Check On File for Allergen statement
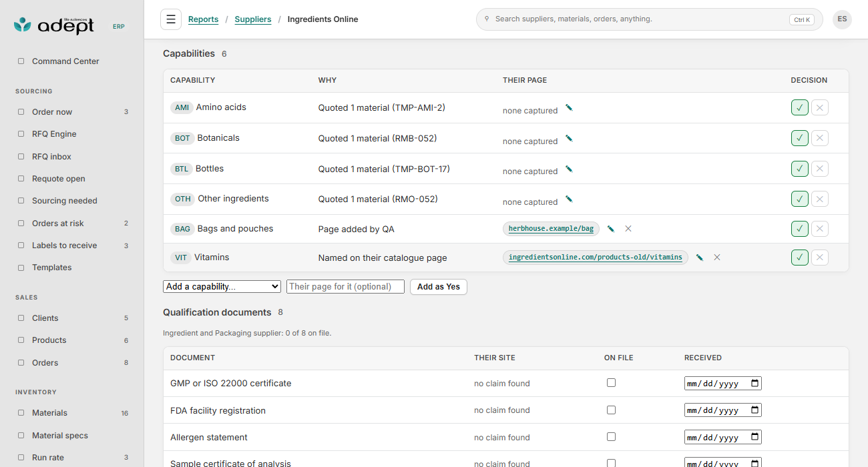The image size is (868, 467). [x=611, y=437]
